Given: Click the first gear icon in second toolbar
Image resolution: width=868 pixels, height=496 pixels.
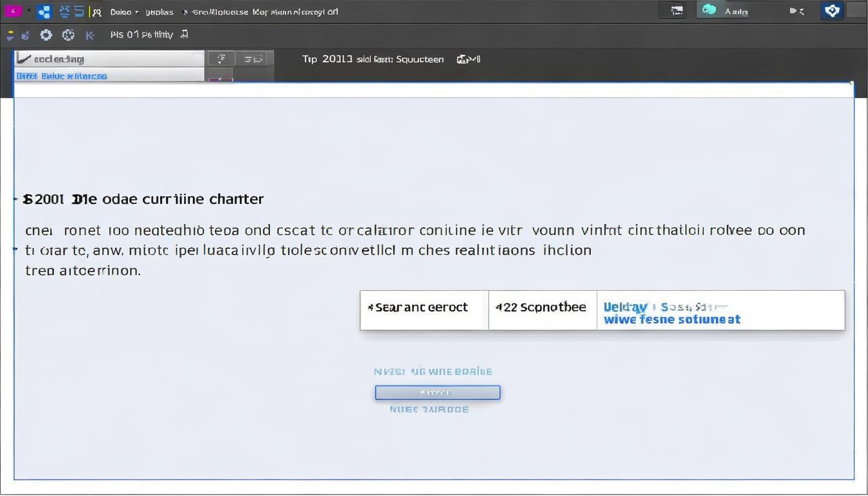Looking at the screenshot, I should tap(46, 35).
